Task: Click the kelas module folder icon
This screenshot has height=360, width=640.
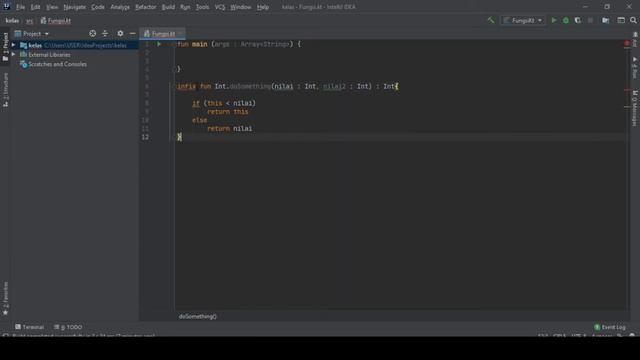Action: click(24, 45)
